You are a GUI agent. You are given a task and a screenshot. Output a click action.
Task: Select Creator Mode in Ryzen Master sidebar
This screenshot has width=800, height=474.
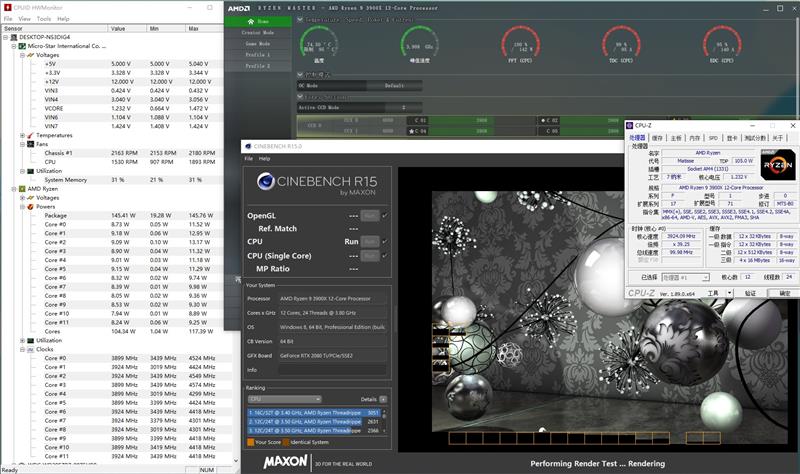(258, 32)
